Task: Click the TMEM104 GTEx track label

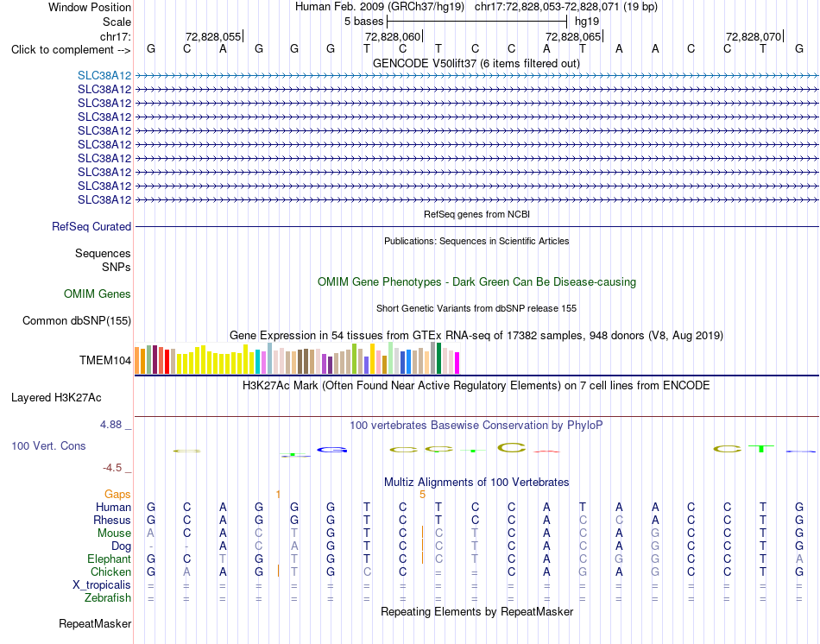Action: pos(105,361)
